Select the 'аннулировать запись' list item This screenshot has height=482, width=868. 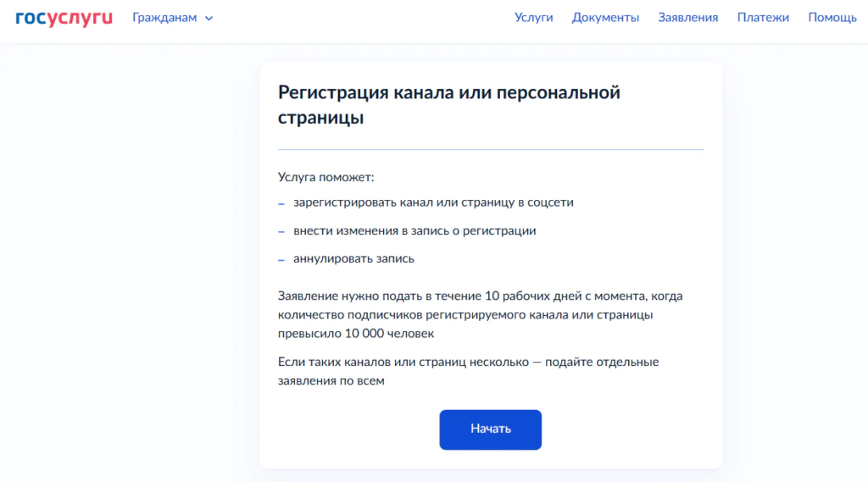point(353,258)
